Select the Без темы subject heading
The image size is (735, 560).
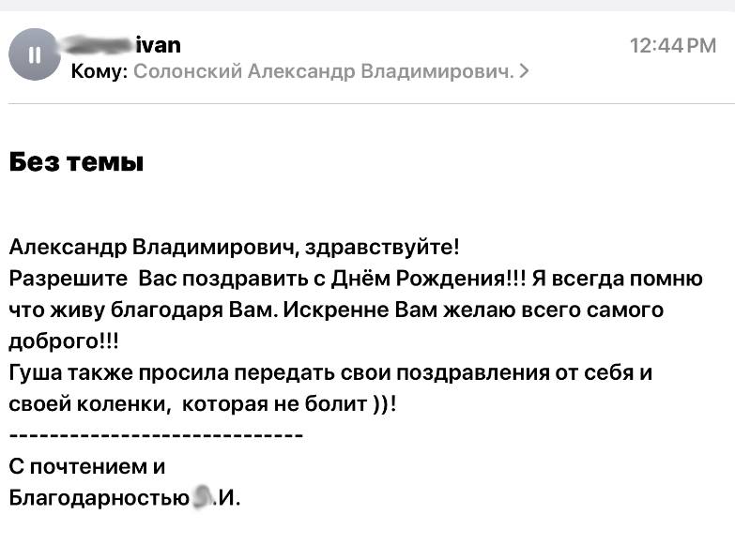(76, 162)
